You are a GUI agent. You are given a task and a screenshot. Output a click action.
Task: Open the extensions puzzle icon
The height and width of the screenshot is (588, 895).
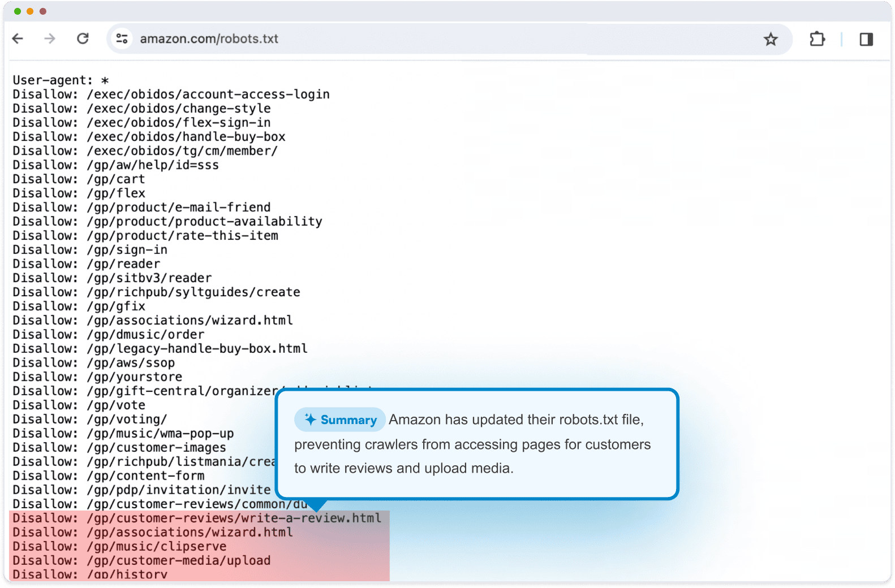pyautogui.click(x=817, y=39)
